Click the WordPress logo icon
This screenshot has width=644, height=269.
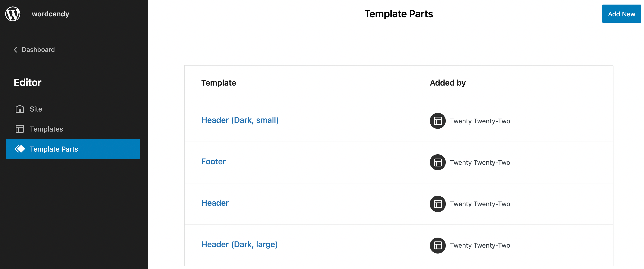pyautogui.click(x=13, y=14)
